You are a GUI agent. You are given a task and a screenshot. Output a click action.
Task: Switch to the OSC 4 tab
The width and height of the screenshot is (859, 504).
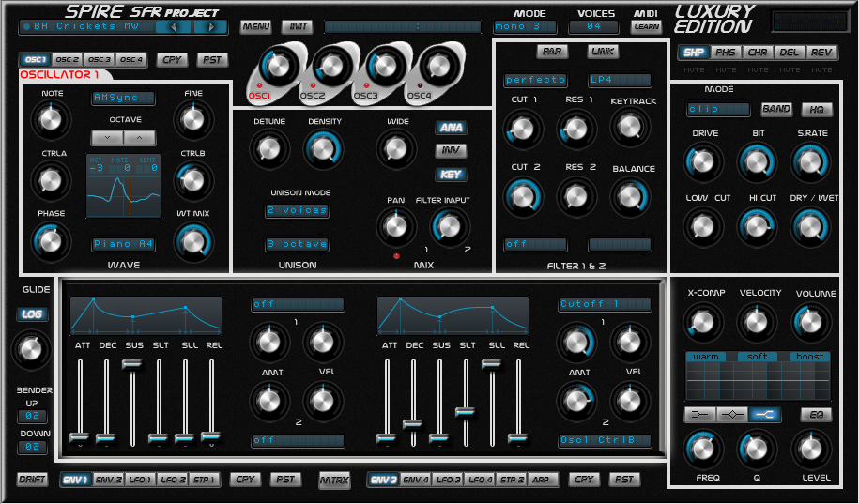tap(130, 59)
